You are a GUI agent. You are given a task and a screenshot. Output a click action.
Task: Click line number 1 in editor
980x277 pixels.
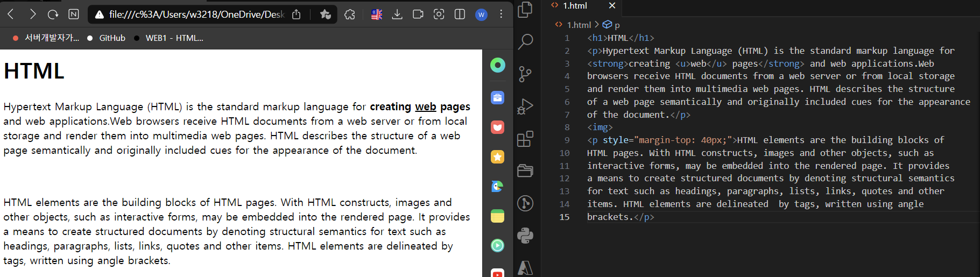[567, 38]
